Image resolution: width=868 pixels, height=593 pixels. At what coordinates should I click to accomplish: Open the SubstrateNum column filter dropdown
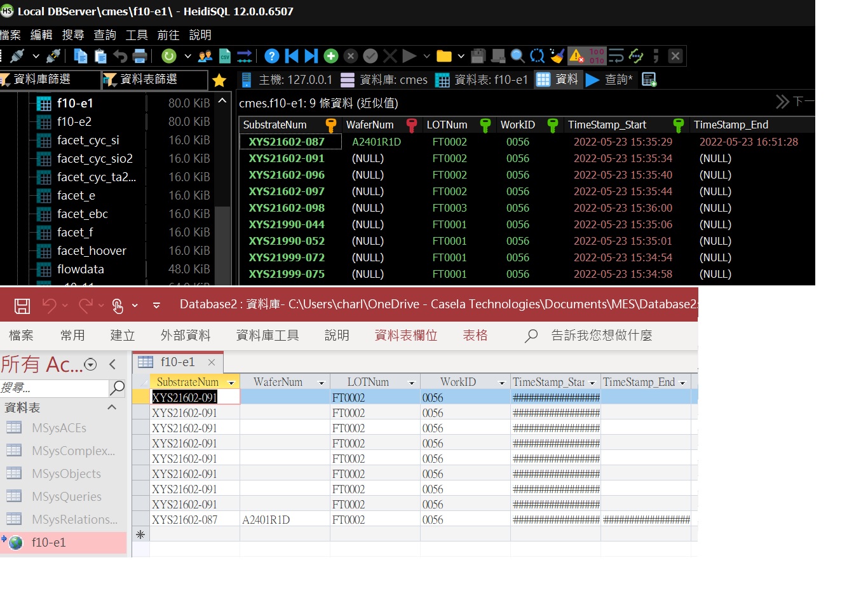click(x=231, y=383)
